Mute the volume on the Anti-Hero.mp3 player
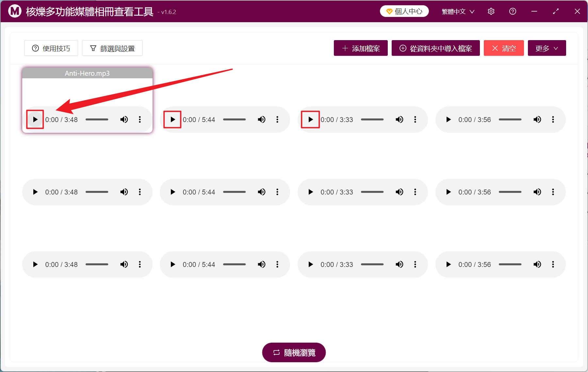 124,119
